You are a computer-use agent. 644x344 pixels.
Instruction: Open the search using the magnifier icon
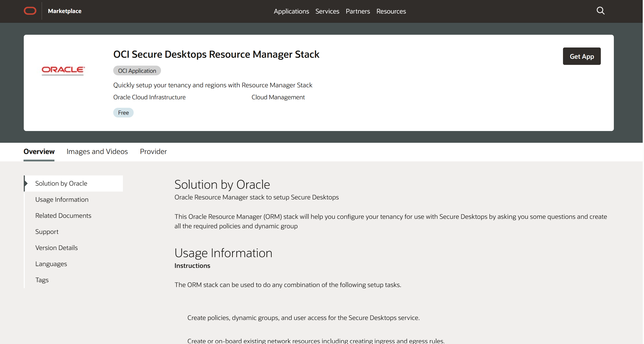[x=601, y=11]
